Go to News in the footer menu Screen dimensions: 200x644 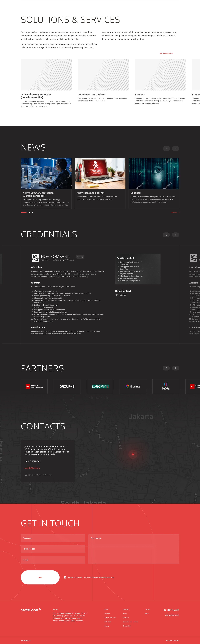point(147,614)
